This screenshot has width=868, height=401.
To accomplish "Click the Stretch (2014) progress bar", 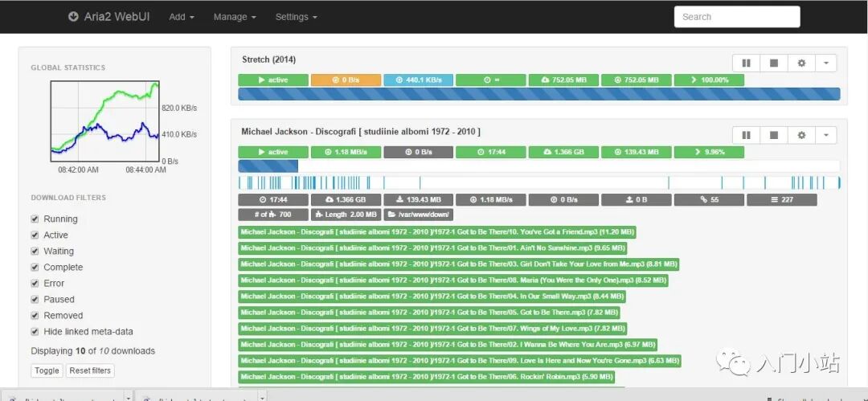I will [x=539, y=93].
